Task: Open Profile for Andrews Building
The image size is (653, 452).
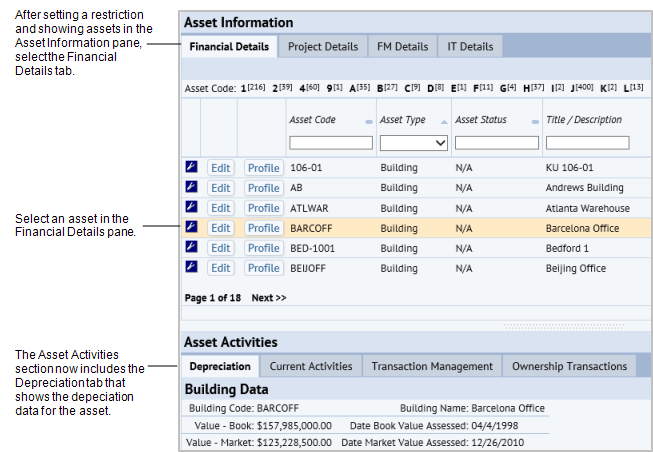Action: 264,188
